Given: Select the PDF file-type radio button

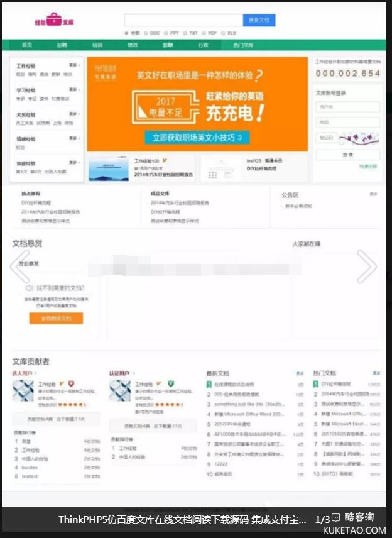Looking at the screenshot, I should [x=204, y=33].
